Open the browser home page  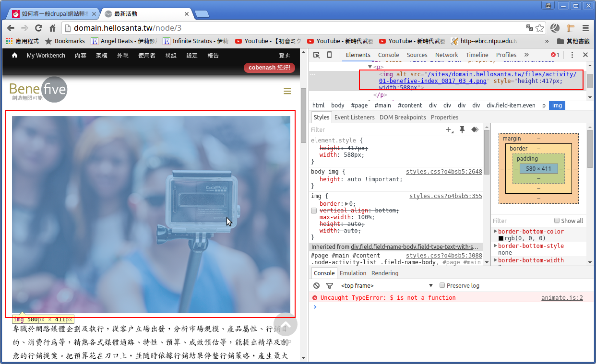[53, 28]
